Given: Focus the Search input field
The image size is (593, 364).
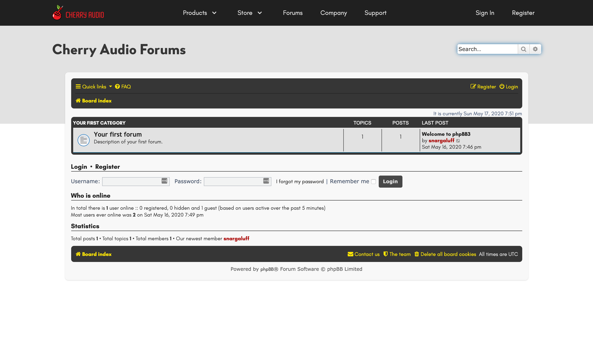Looking at the screenshot, I should click(487, 49).
